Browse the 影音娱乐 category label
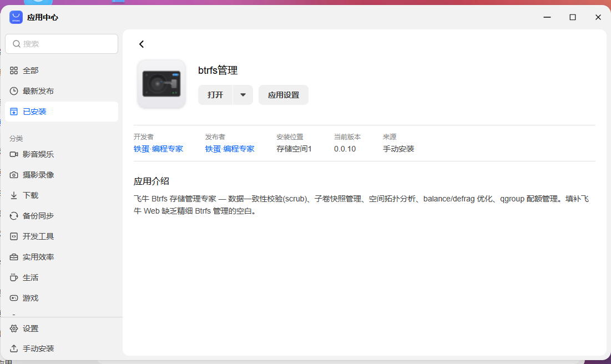611x364 pixels. pyautogui.click(x=38, y=154)
